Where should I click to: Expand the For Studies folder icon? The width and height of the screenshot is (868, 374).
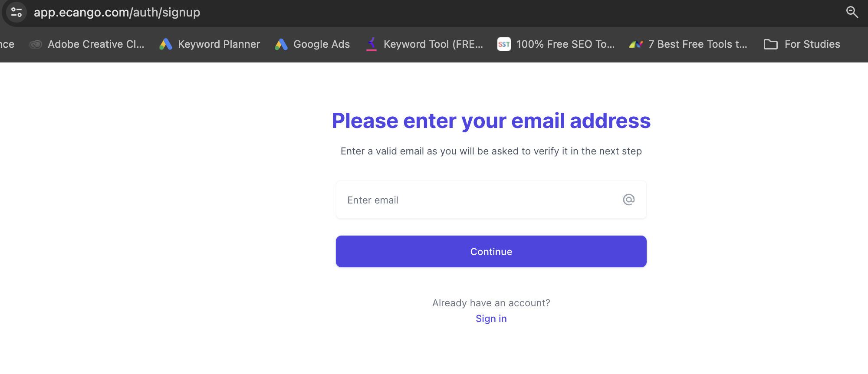(771, 44)
